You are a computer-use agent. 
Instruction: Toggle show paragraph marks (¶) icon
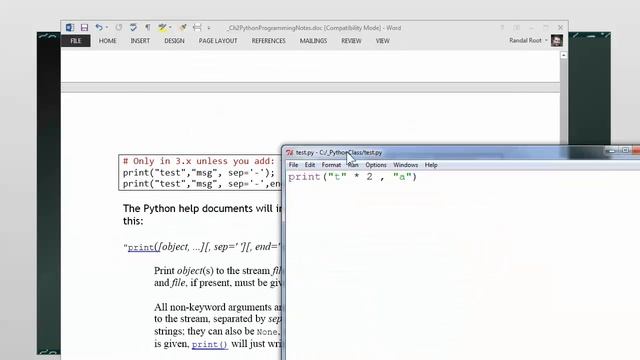[x=148, y=27]
